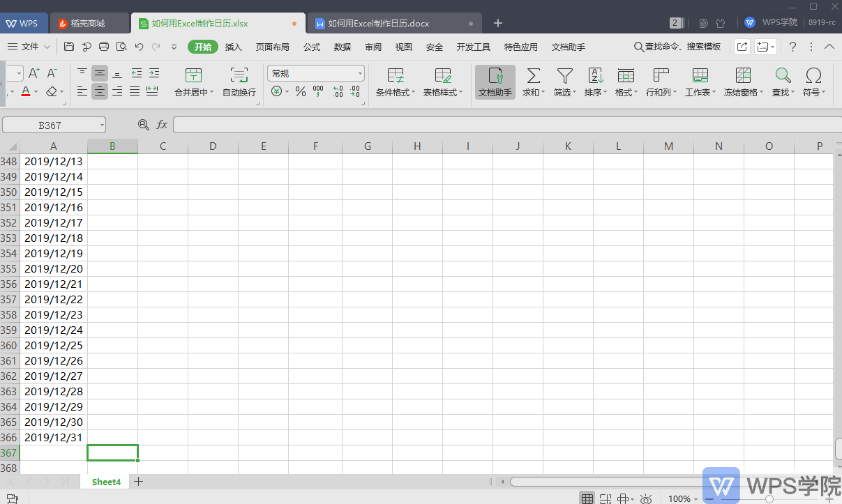Screen dimensions: 842x504
Task: Increase decimal places icon
Action: [x=338, y=91]
